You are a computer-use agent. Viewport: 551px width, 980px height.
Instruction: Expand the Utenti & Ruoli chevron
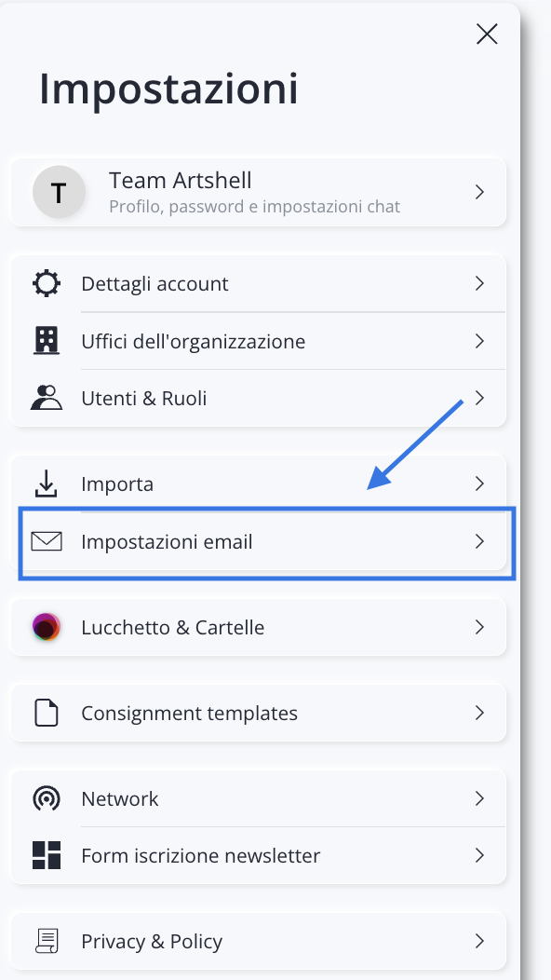(479, 398)
